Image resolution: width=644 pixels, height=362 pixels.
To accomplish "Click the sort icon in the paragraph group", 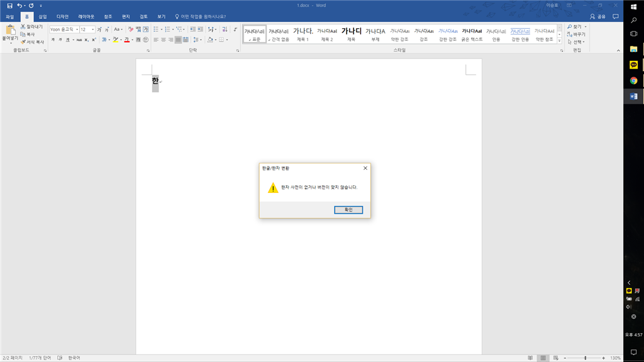I will pyautogui.click(x=225, y=30).
